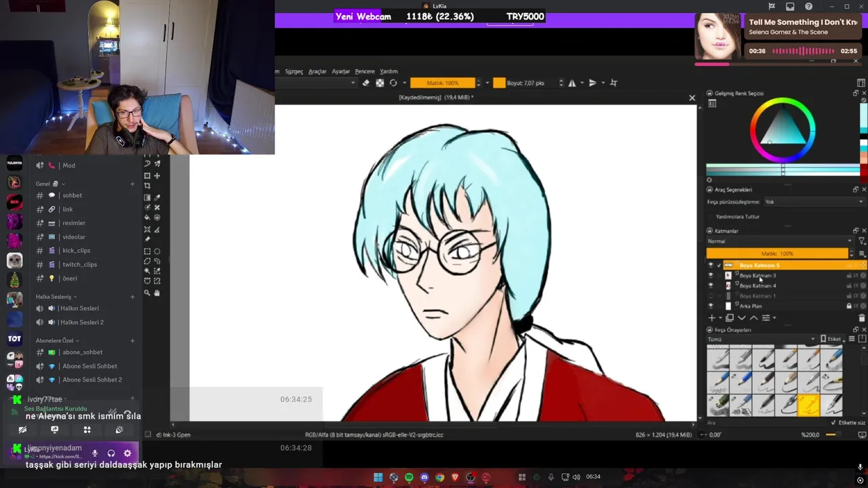Open Ayarlar menu

click(x=340, y=71)
